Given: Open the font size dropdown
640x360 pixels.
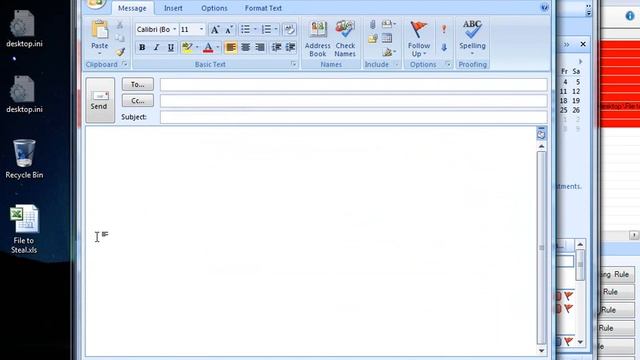Looking at the screenshot, I should [201, 29].
